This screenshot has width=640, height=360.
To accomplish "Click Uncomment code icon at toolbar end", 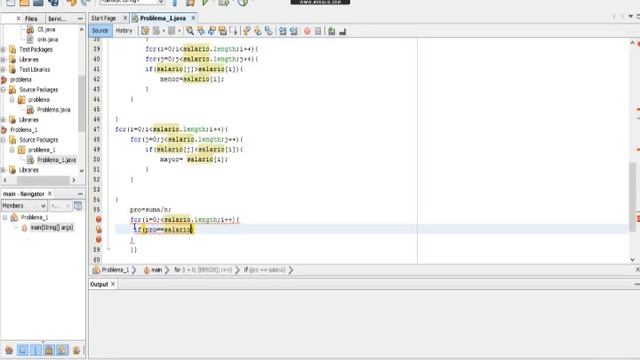I will [342, 31].
